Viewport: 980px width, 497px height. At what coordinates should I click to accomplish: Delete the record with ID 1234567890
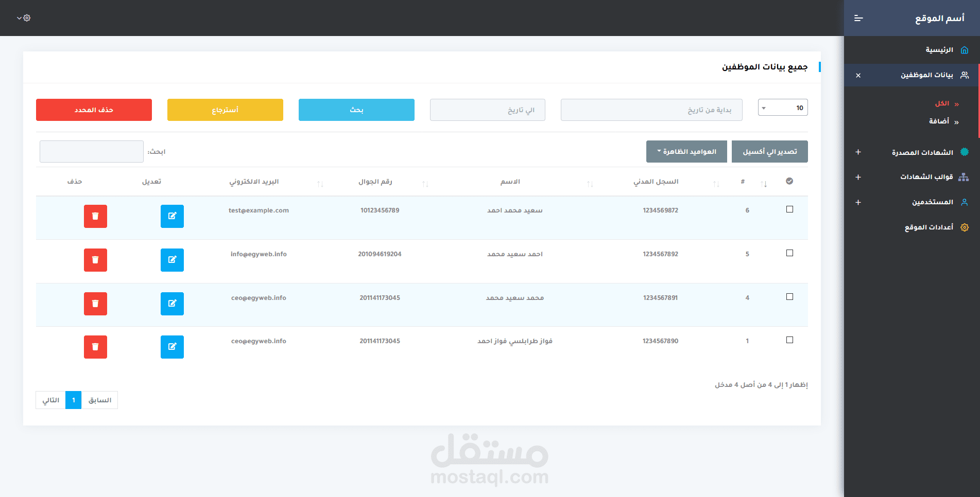[95, 347]
